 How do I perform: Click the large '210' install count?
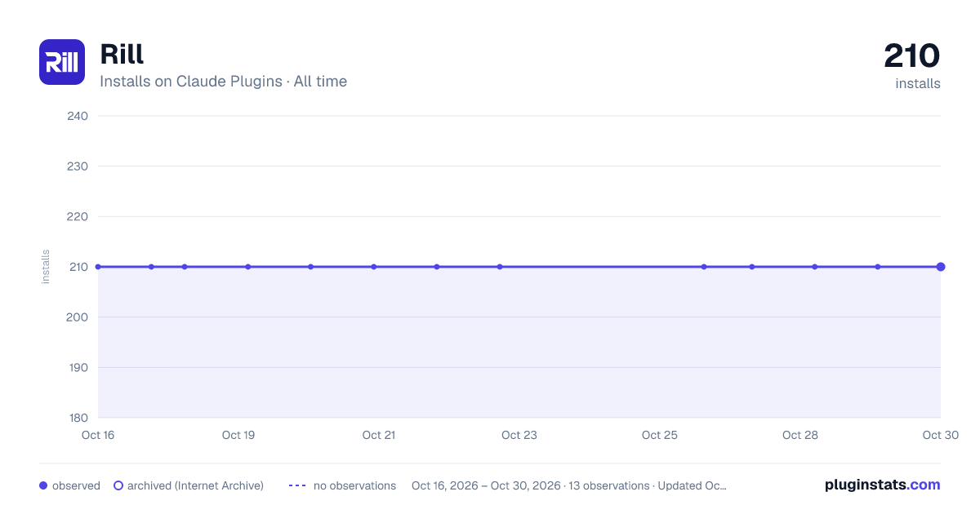(912, 55)
